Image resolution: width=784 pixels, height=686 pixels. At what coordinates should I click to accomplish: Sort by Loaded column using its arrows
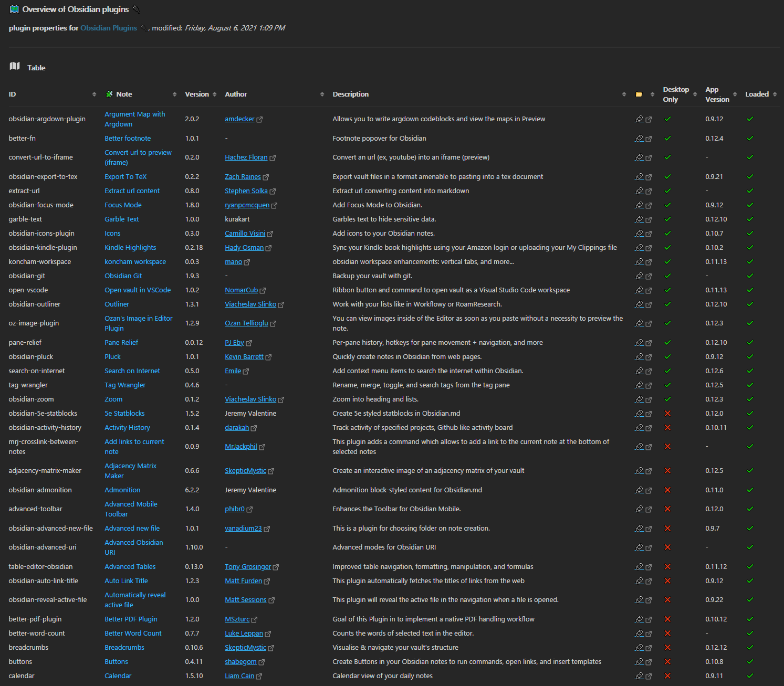click(x=775, y=94)
